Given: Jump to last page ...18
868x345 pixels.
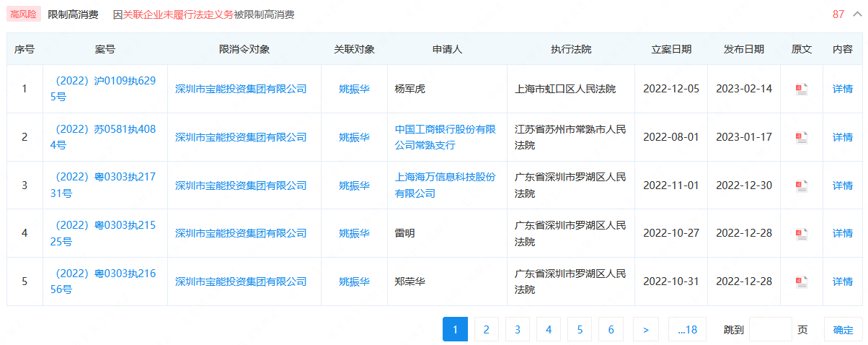Looking at the screenshot, I should (687, 329).
